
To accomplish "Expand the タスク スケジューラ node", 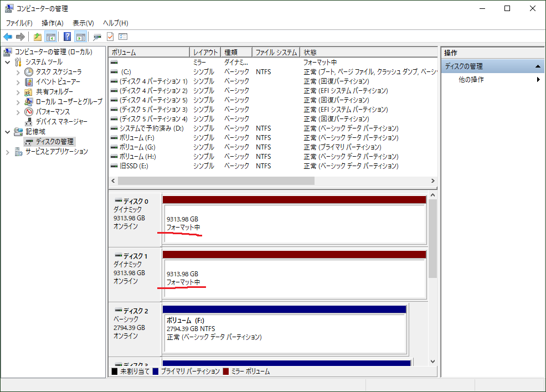I will [x=18, y=73].
